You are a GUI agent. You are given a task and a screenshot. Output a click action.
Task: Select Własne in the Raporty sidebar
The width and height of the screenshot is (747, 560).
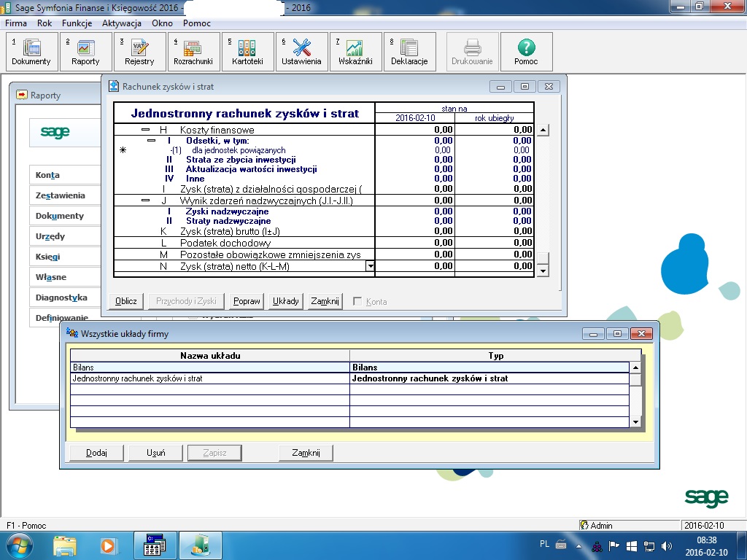(x=65, y=278)
